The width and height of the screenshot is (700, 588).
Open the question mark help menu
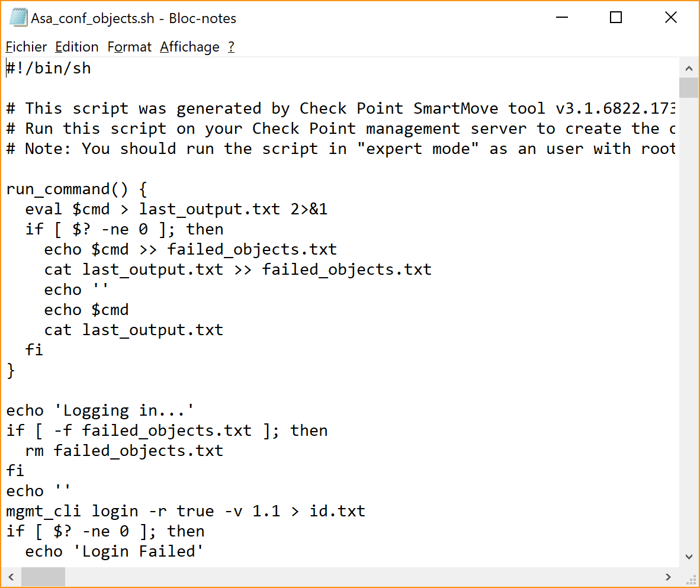(x=231, y=47)
